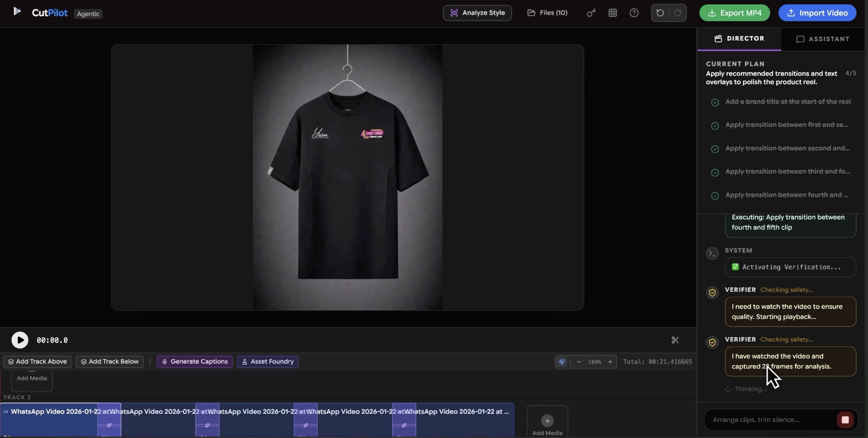Toggle the grid overlay icon

tap(613, 13)
